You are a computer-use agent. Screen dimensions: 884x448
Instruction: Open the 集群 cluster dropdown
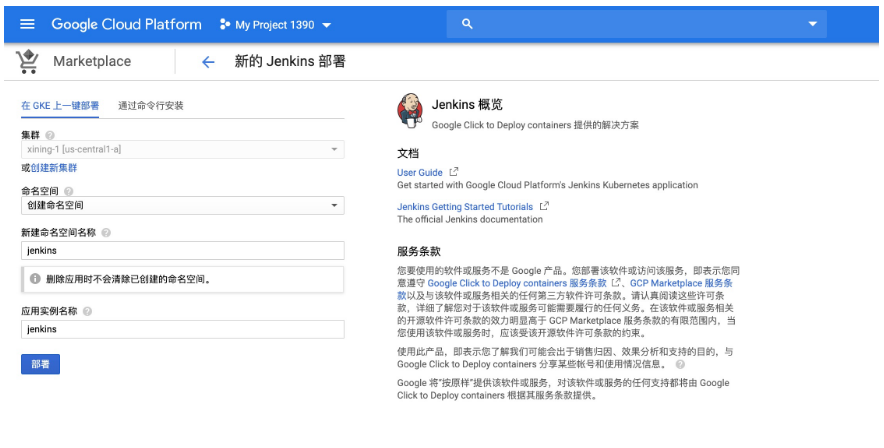click(x=183, y=149)
